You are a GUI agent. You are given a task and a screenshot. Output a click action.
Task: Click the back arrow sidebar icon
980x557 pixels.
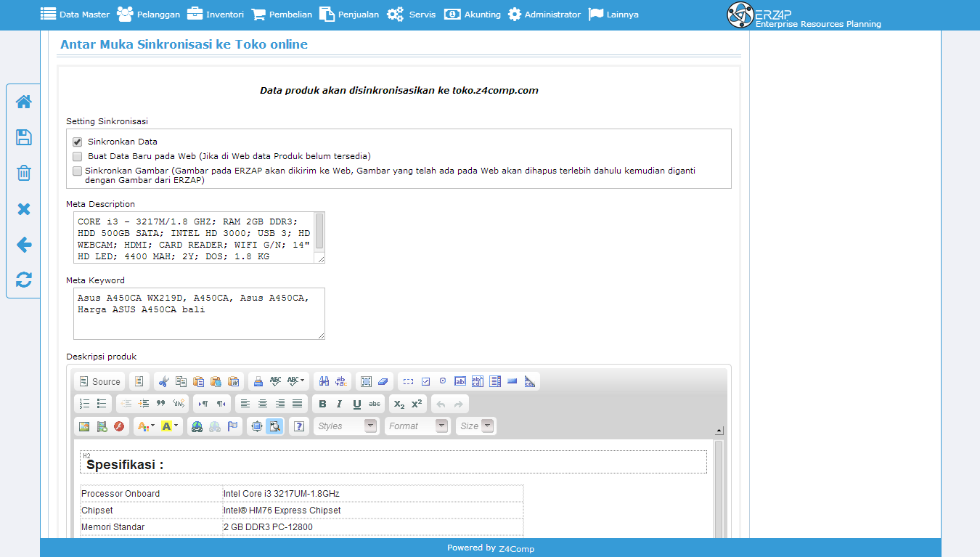[24, 245]
